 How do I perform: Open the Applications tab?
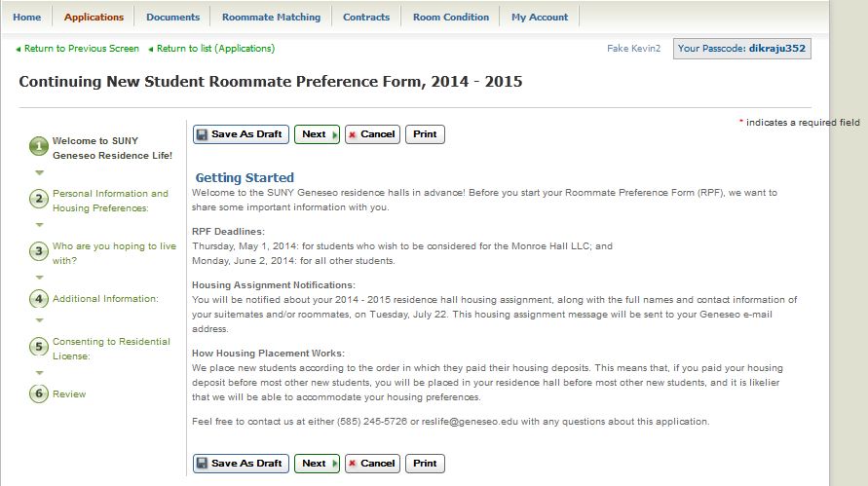(x=94, y=17)
